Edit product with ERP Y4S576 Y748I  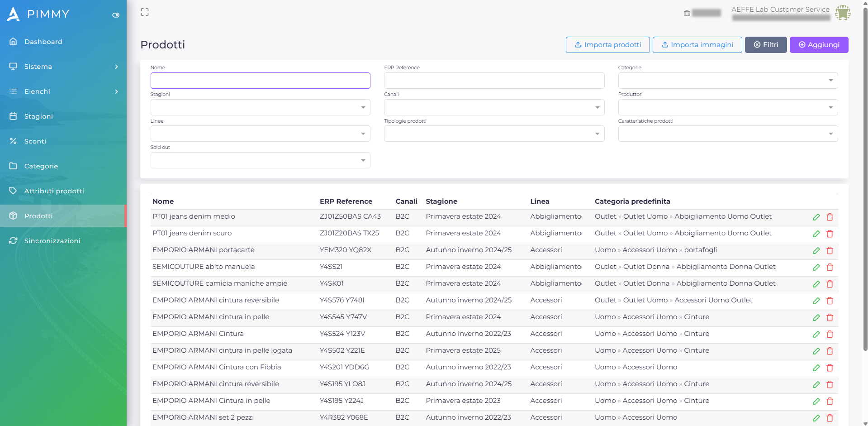tap(816, 301)
